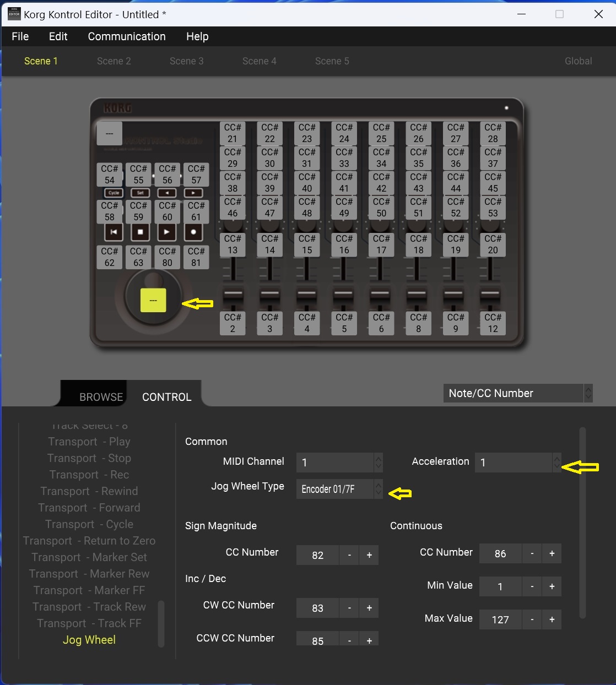
Task: Decrease Continuous Max Value with minus
Action: [x=532, y=619]
